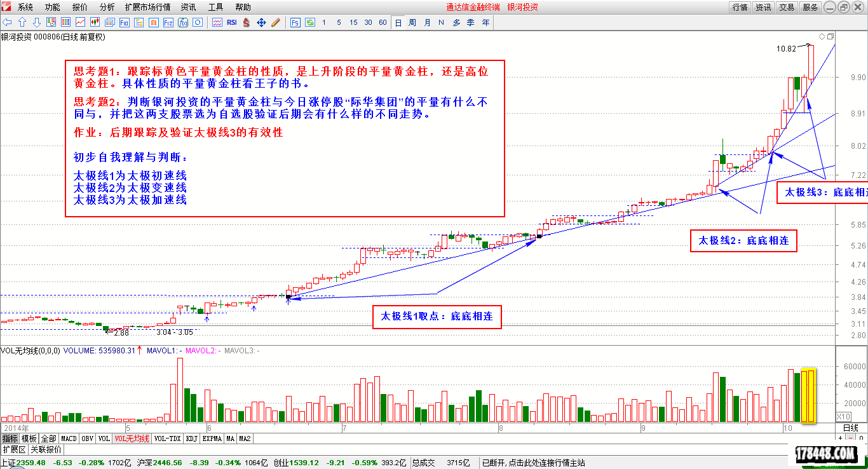The image size is (868, 469).
Task: Open the f(x) formula manager icon
Action: pyautogui.click(x=183, y=22)
